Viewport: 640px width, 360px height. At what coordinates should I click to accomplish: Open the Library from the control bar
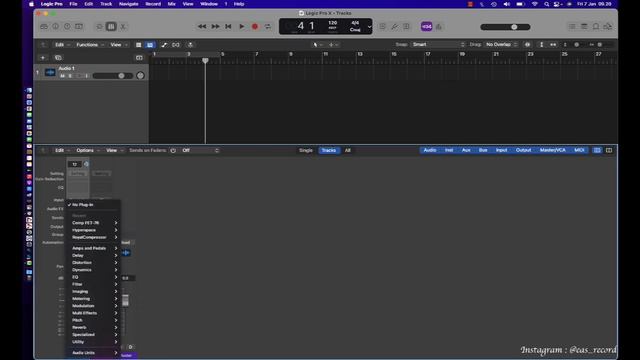(44, 27)
